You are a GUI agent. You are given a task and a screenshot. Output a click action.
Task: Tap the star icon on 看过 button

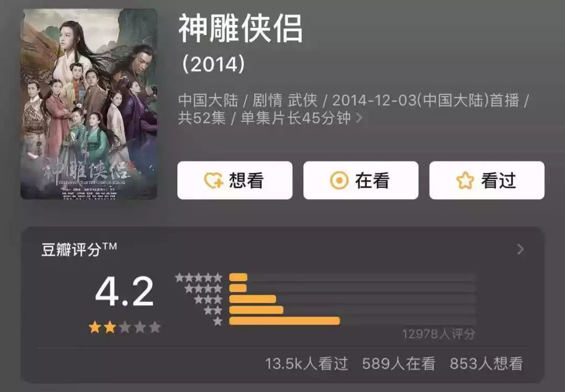tap(465, 180)
